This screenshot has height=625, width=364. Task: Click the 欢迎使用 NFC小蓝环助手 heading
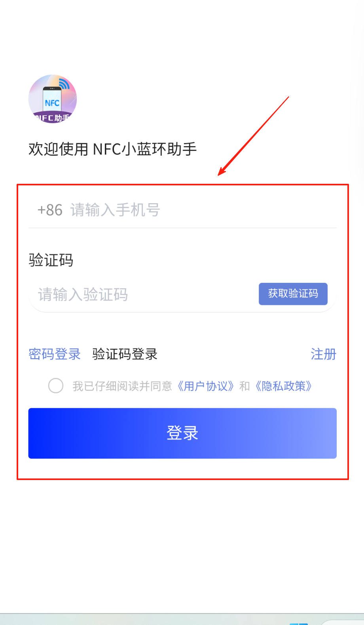coord(113,149)
